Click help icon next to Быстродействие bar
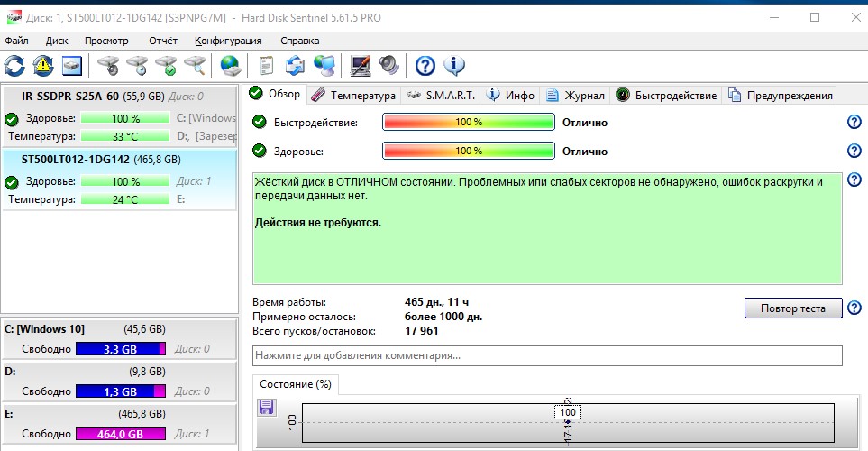 (x=854, y=123)
